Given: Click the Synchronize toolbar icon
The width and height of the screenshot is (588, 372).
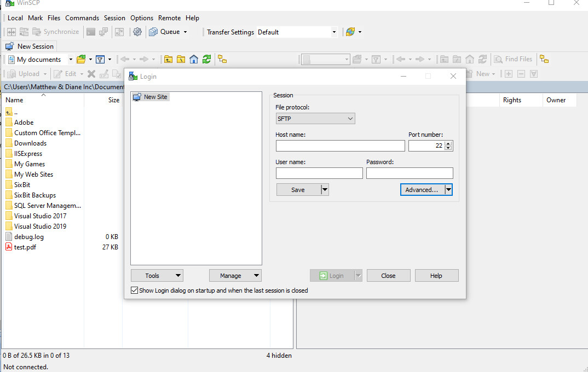Looking at the screenshot, I should (36, 32).
